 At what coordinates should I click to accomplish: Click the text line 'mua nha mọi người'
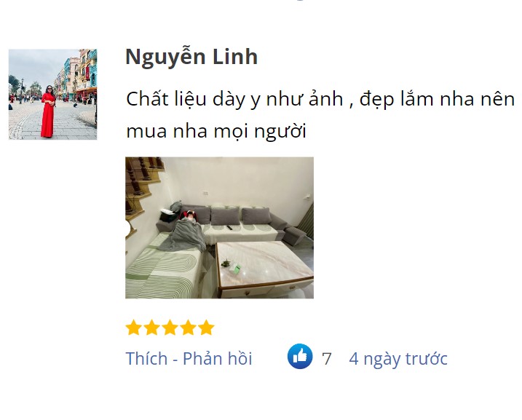point(216,131)
